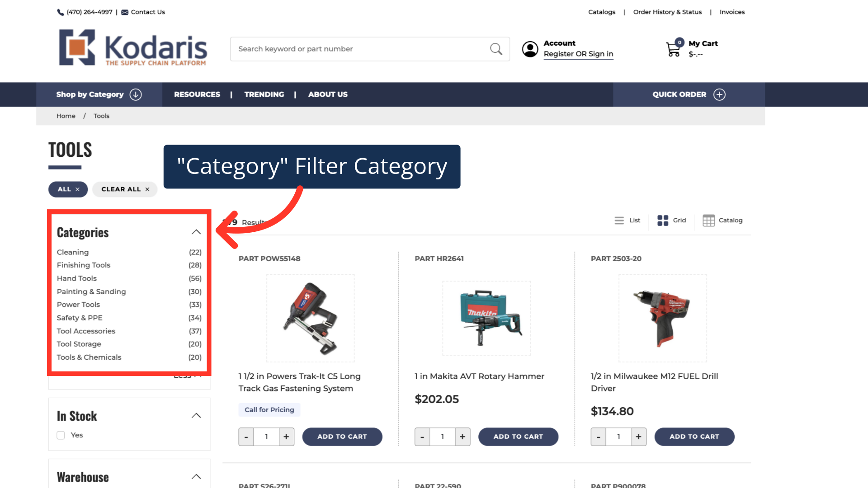Clear all filters with CLEAR ALL
This screenshot has height=488, width=868.
pos(125,189)
